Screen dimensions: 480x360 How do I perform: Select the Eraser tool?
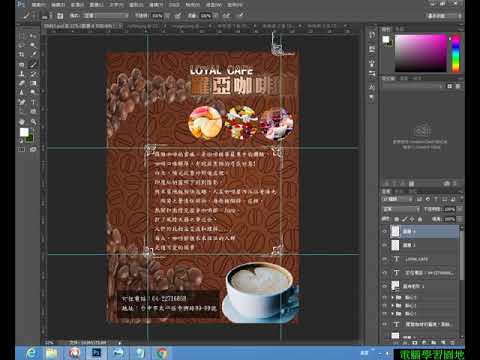tap(22, 83)
